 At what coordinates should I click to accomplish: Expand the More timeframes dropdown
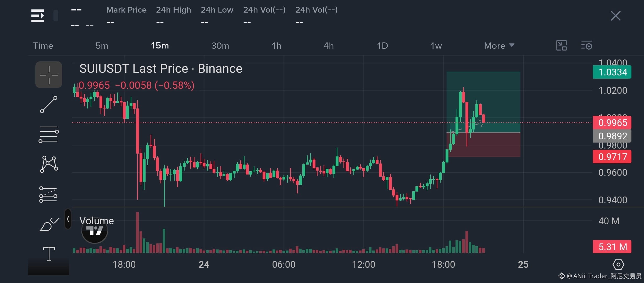[x=499, y=46]
